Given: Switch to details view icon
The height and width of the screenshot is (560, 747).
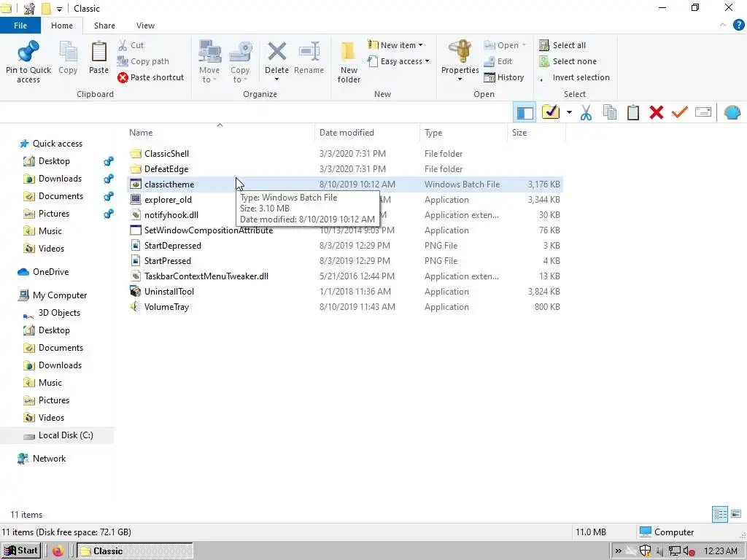Looking at the screenshot, I should pyautogui.click(x=720, y=514).
